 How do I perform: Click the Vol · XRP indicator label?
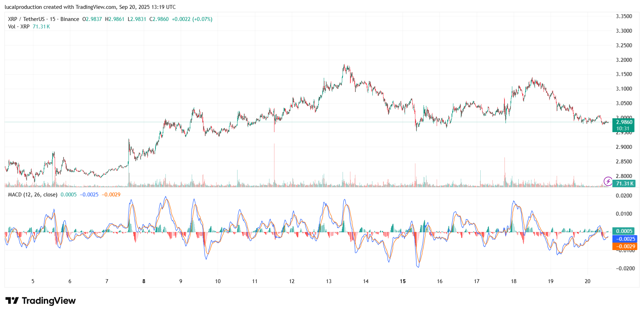pos(19,27)
